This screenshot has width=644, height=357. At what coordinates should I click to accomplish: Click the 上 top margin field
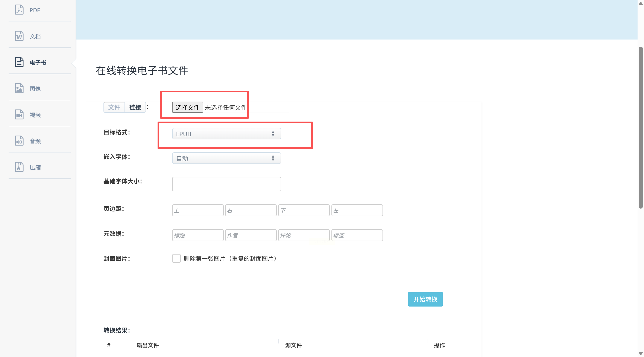pyautogui.click(x=197, y=210)
